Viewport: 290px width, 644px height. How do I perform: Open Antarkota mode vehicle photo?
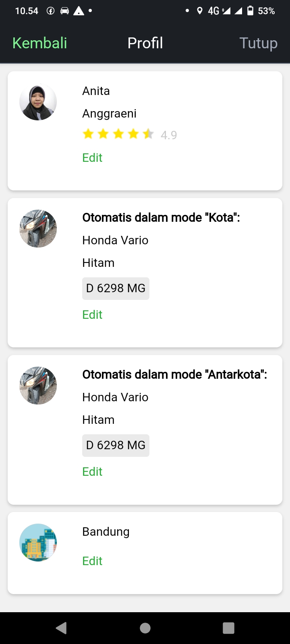pyautogui.click(x=38, y=386)
